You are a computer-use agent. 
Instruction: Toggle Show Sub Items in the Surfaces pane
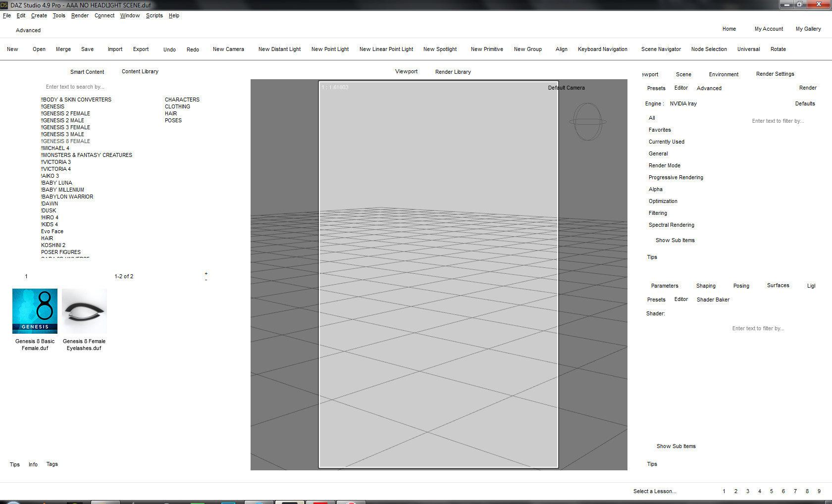pyautogui.click(x=676, y=446)
